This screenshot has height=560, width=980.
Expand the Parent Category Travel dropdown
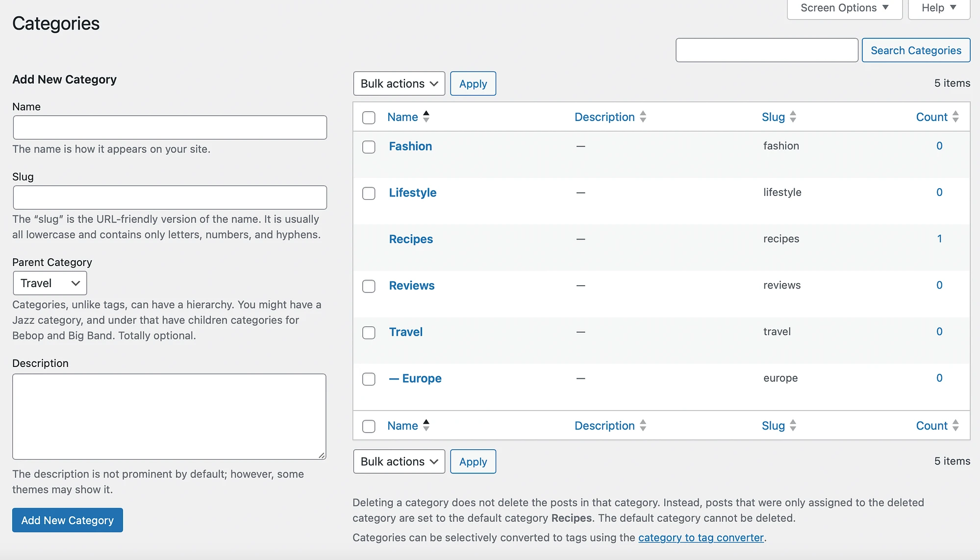coord(49,282)
